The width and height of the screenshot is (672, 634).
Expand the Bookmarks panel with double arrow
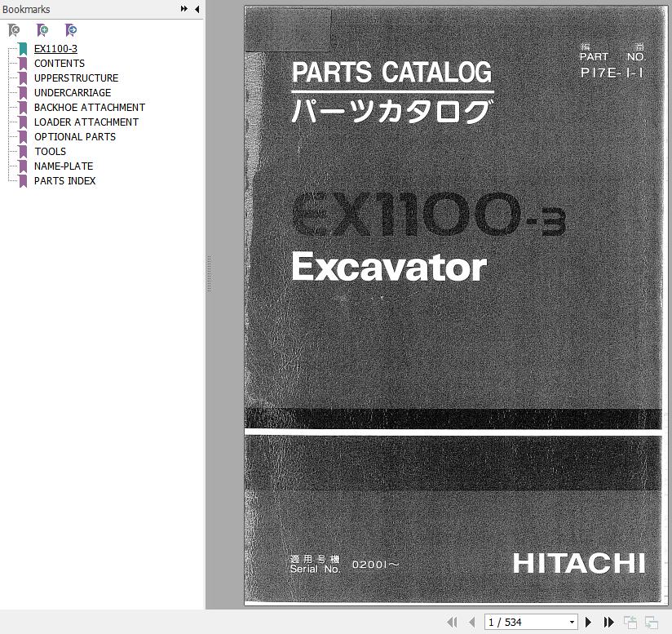click(x=183, y=9)
